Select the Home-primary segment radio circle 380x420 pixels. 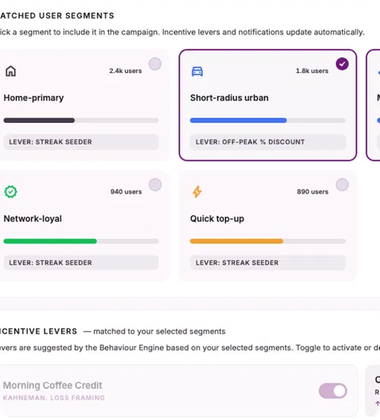tap(155, 64)
